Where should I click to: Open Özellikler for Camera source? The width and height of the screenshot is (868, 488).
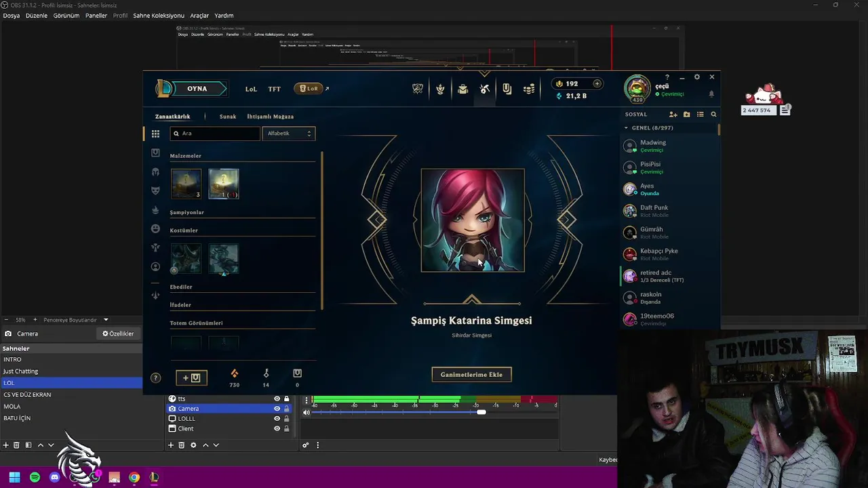click(x=118, y=333)
